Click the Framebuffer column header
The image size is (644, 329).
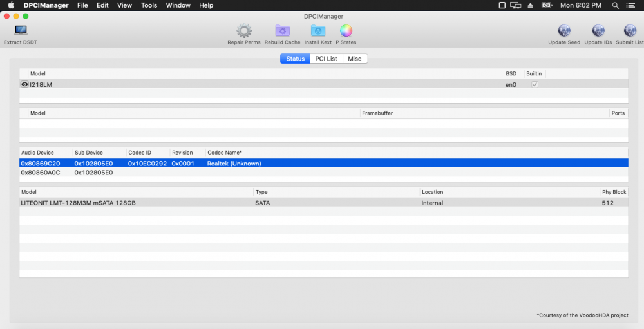[x=377, y=113]
